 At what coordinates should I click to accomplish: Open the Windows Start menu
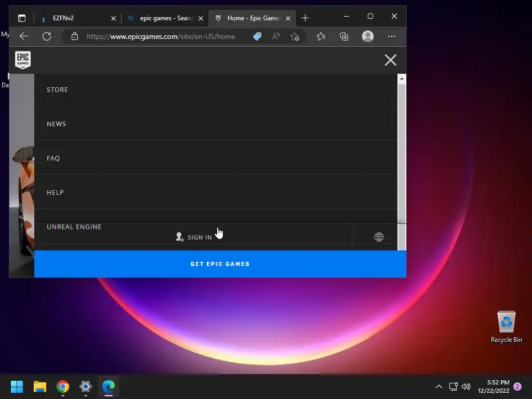tap(17, 387)
